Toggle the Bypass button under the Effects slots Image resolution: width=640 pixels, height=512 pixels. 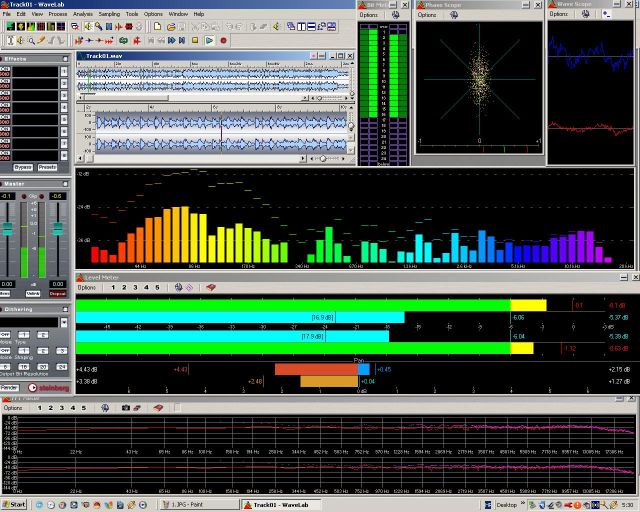[x=23, y=167]
